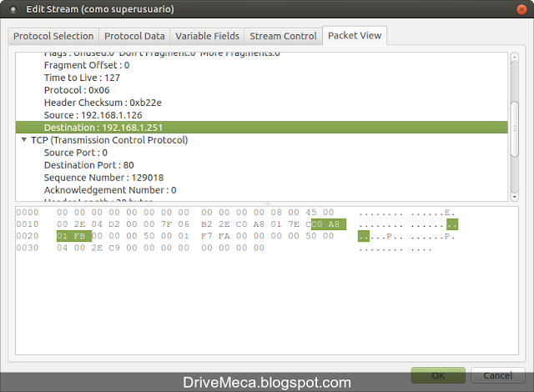The image size is (534, 392).
Task: Click the highlighted 01 FB hex bytes
Action: pyautogui.click(x=74, y=236)
